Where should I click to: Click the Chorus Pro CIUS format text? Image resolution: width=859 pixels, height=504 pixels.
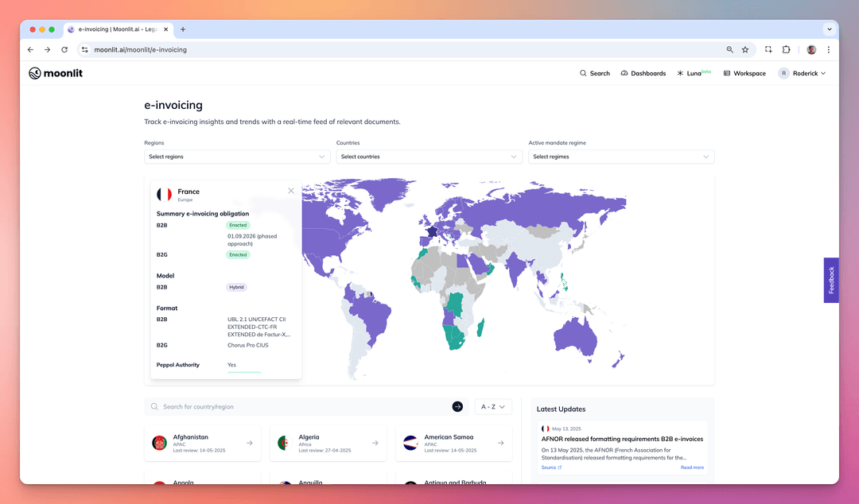248,345
